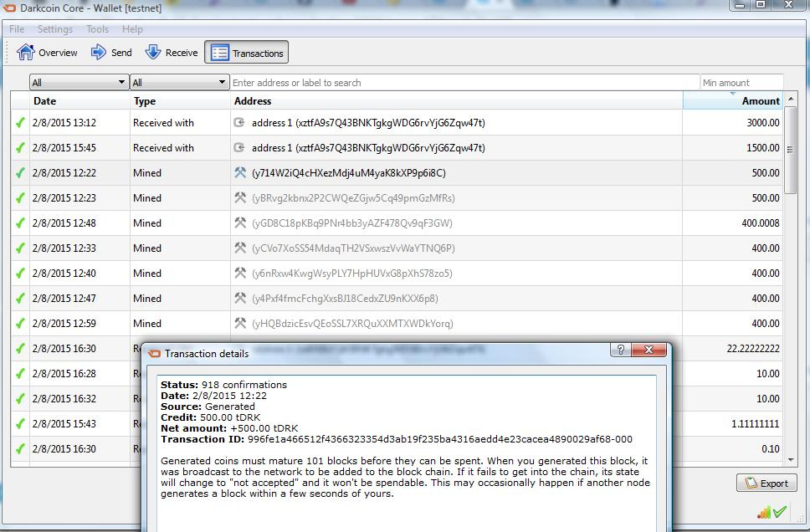Open the Send tab
810x532 pixels.
[111, 53]
